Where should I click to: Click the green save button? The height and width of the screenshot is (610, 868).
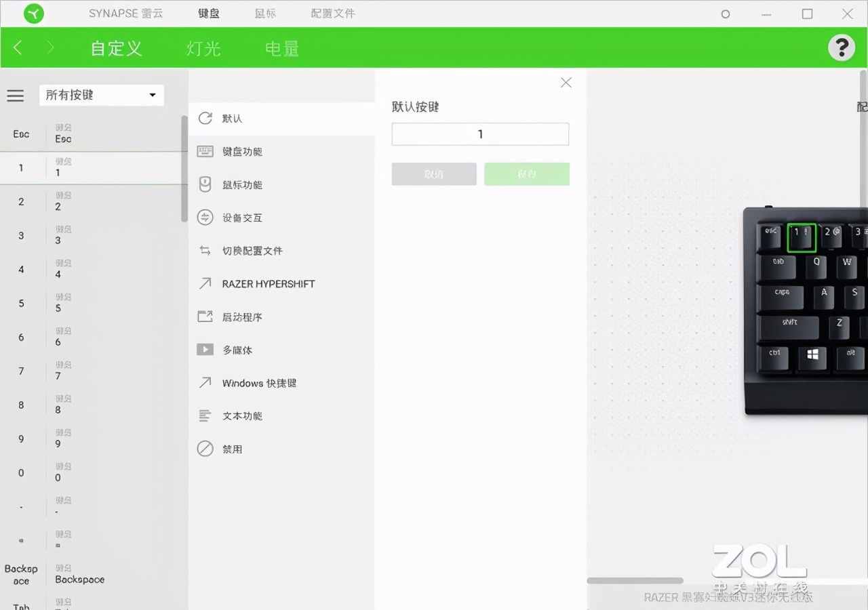click(527, 174)
